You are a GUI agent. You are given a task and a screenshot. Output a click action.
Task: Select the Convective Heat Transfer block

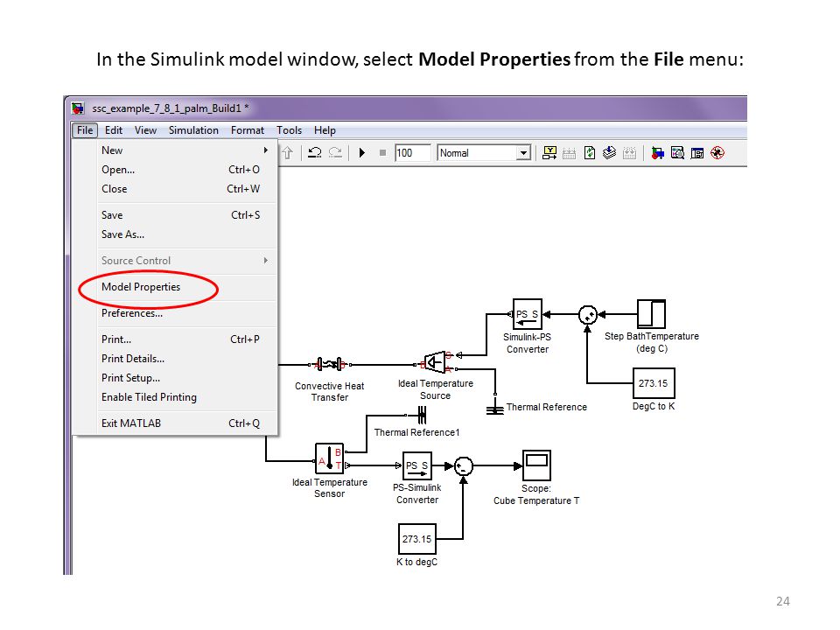pyautogui.click(x=330, y=365)
